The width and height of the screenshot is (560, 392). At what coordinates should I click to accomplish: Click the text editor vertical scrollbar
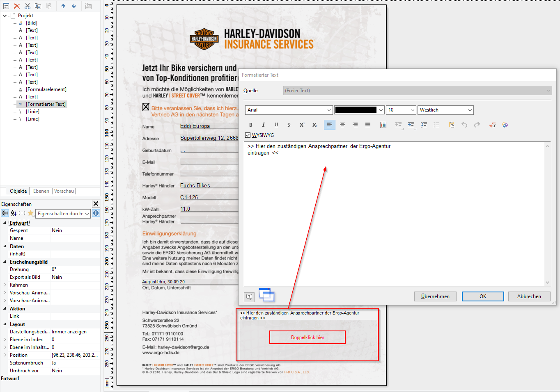click(547, 214)
